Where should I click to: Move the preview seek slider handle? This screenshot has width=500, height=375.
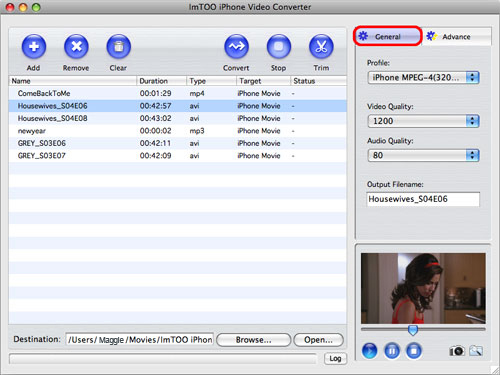(413, 330)
